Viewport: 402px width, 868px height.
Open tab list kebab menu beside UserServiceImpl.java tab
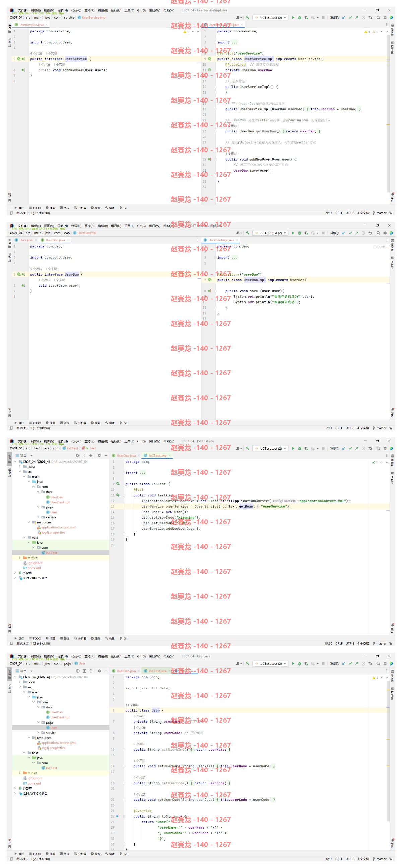point(387,24)
